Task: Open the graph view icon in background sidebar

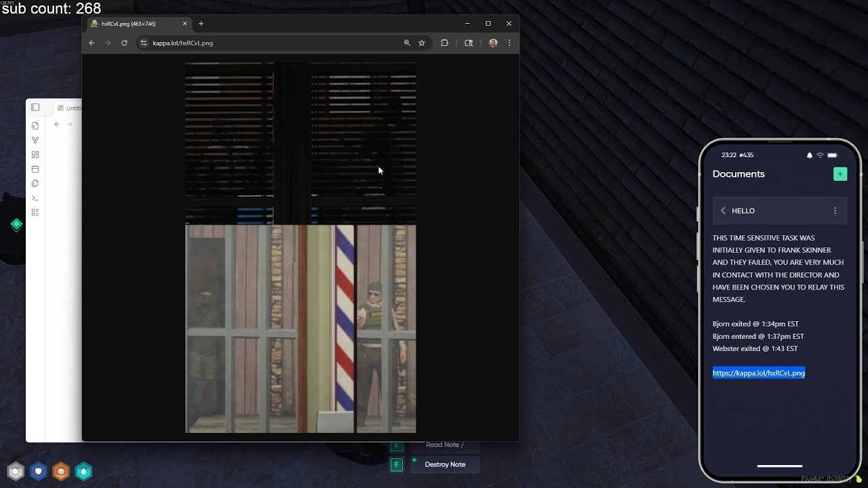Action: pos(35,140)
